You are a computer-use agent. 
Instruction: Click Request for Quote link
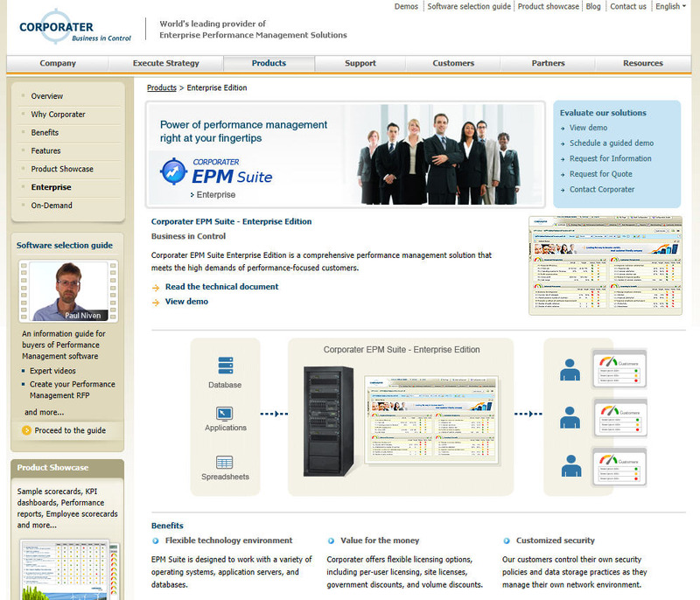coord(600,174)
